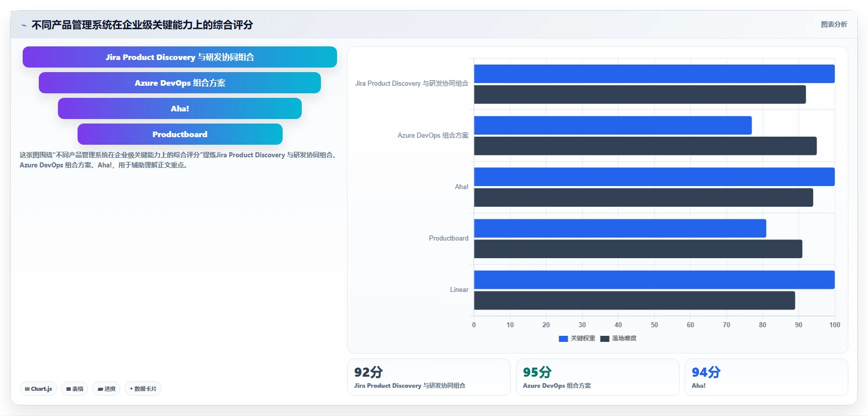Click the Aha! label on chart axis
The image size is (868, 416).
(x=461, y=187)
